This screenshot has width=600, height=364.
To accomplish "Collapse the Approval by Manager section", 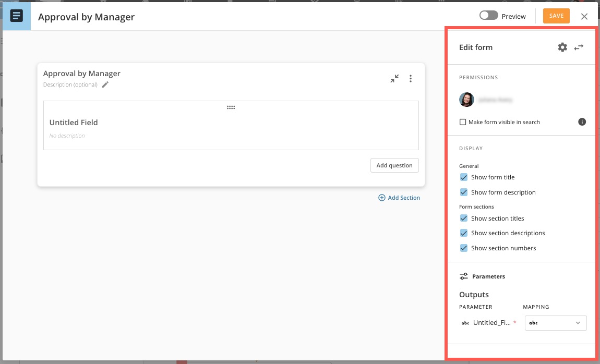I will point(394,79).
